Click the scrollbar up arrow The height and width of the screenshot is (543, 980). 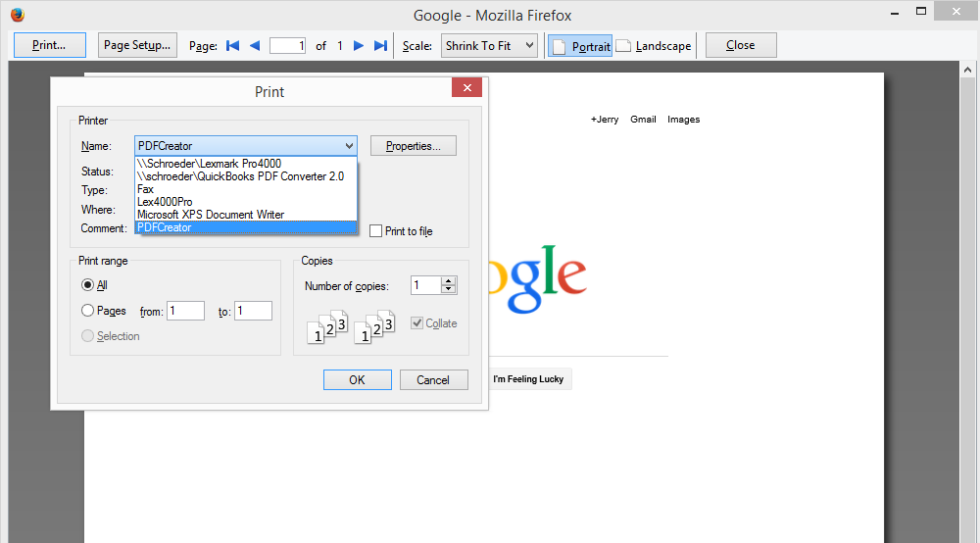[x=967, y=70]
